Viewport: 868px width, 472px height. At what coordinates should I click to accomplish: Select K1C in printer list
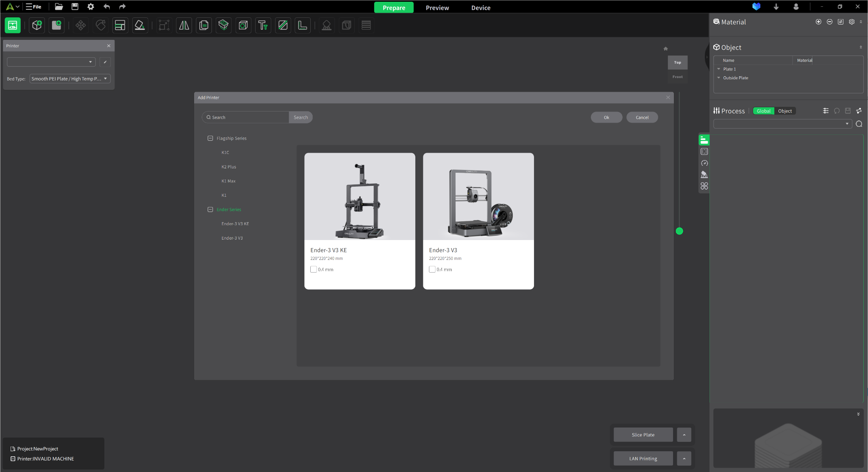(x=225, y=153)
